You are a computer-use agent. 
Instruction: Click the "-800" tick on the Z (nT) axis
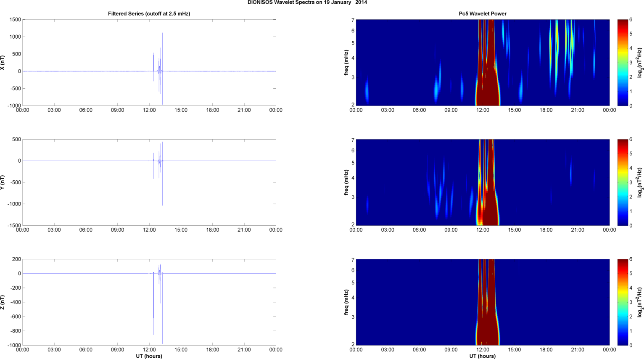[16, 331]
